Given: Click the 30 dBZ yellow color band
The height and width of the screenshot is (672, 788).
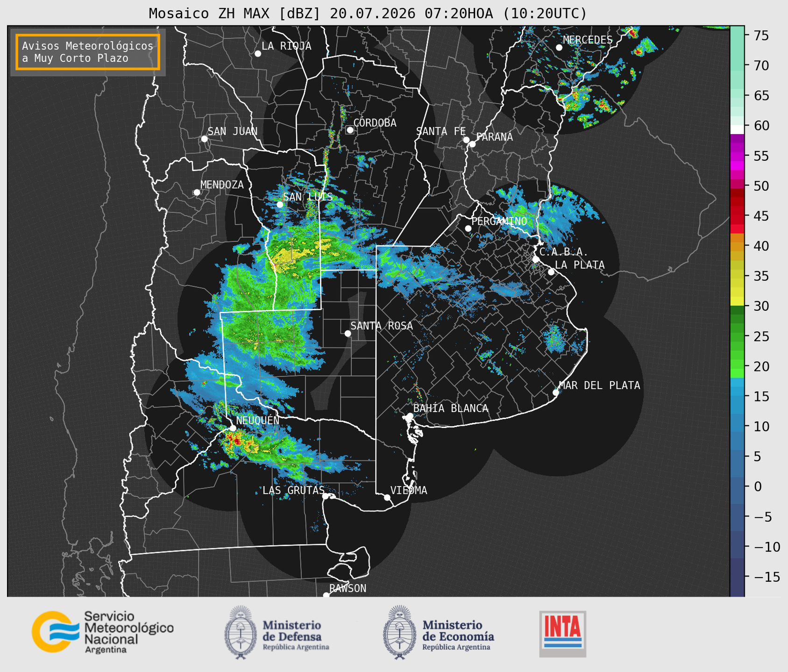Looking at the screenshot, I should coord(737,302).
